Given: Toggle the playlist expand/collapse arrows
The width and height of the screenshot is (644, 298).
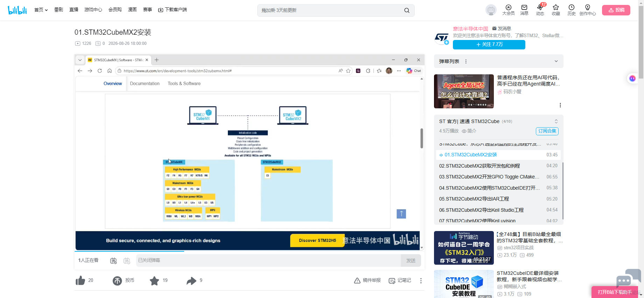Looking at the screenshot, I should [x=556, y=121].
